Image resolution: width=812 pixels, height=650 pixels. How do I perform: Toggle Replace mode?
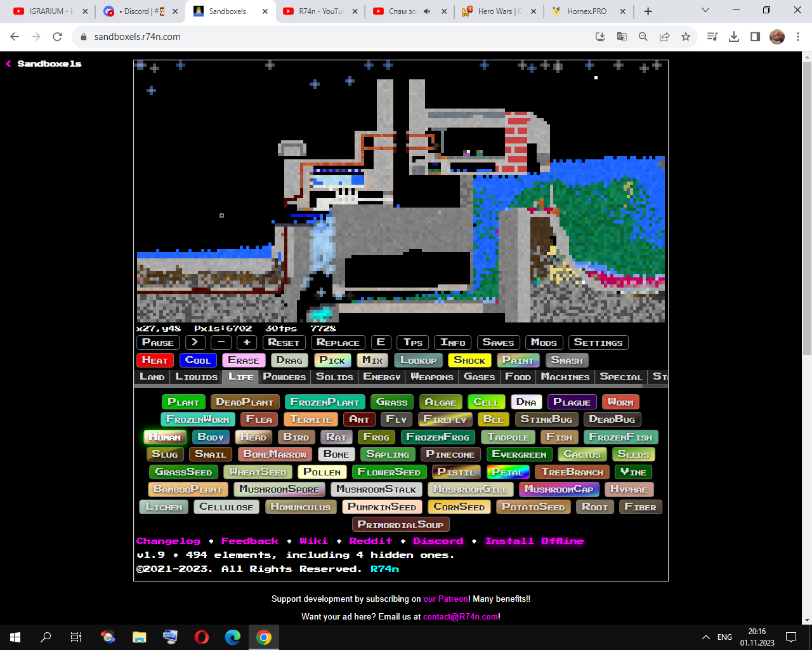pos(338,343)
